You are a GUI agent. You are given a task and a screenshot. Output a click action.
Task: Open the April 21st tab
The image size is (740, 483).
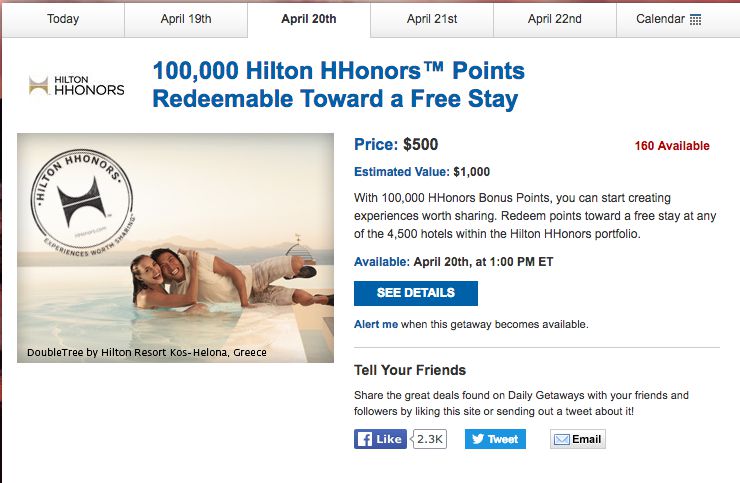coord(432,19)
